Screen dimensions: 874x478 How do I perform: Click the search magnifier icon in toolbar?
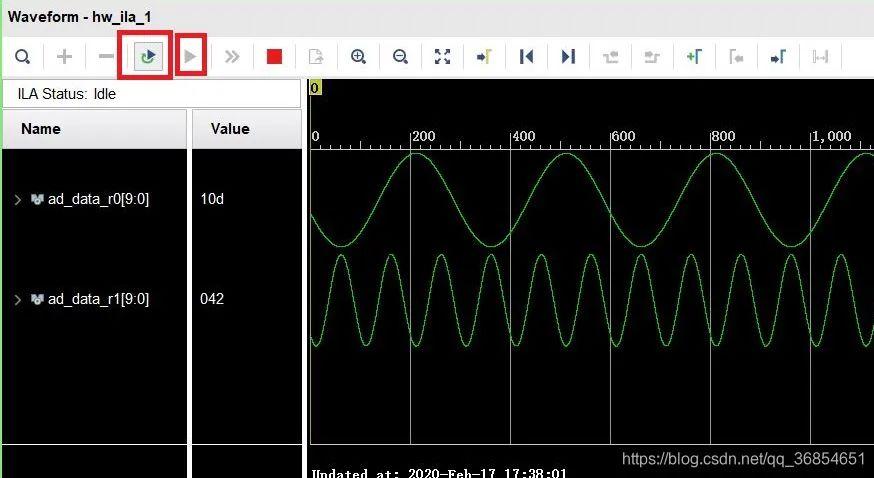pyautogui.click(x=22, y=56)
